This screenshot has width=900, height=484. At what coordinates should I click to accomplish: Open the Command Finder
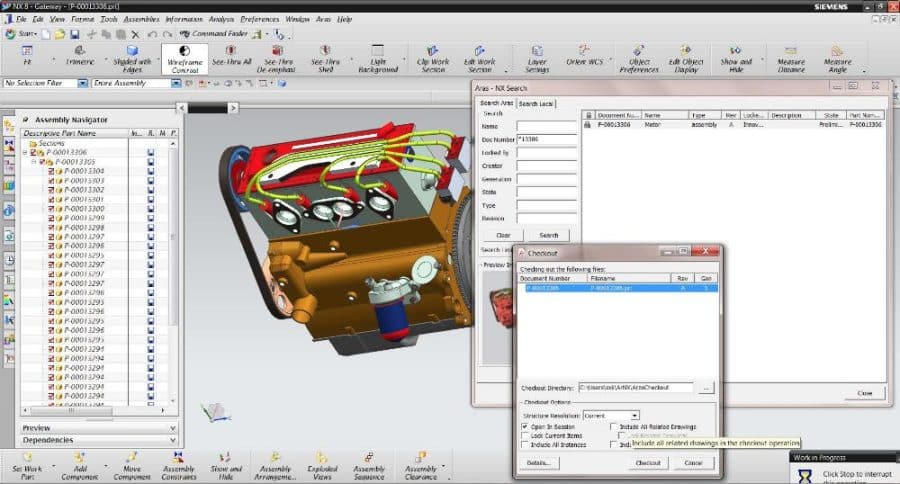pos(214,34)
